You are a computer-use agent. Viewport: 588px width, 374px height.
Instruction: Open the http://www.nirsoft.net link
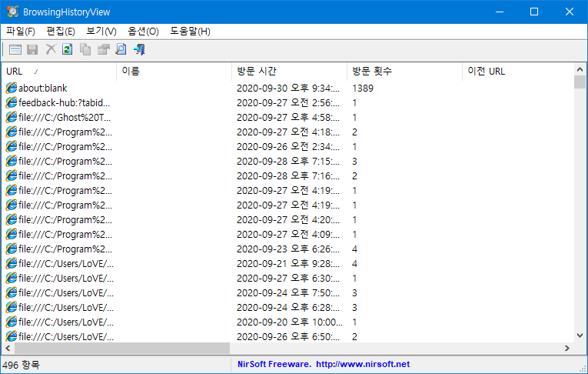pos(363,364)
